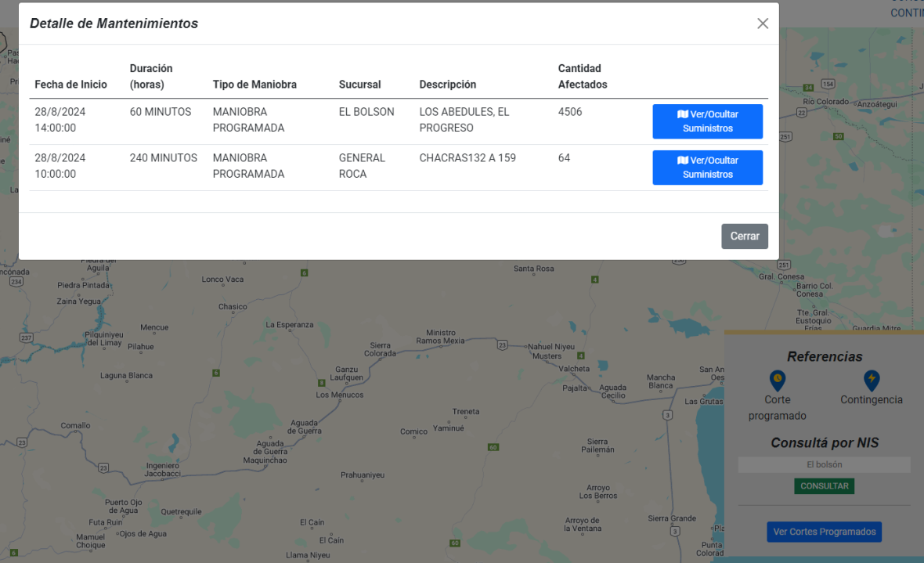The width and height of the screenshot is (924, 563).
Task: Click route 3 shield near Las Grutas
Action: [667, 414]
